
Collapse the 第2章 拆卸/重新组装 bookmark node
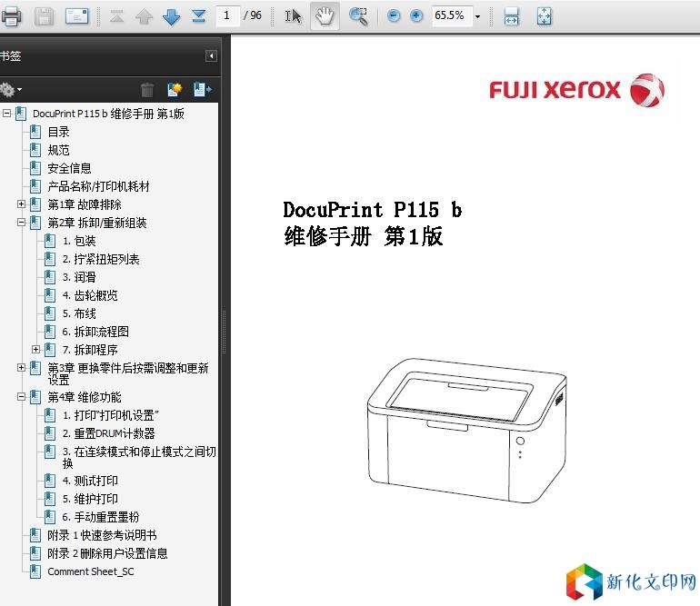click(22, 223)
